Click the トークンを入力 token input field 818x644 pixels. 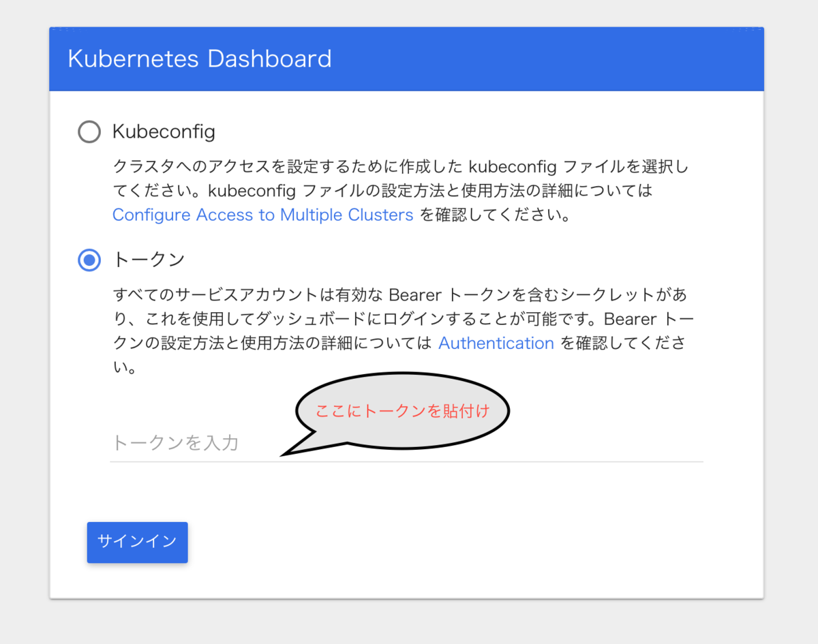tap(406, 443)
